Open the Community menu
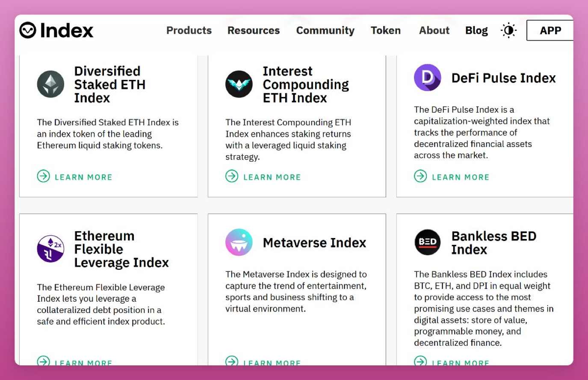Screen dimensions: 588x380 point(325,31)
